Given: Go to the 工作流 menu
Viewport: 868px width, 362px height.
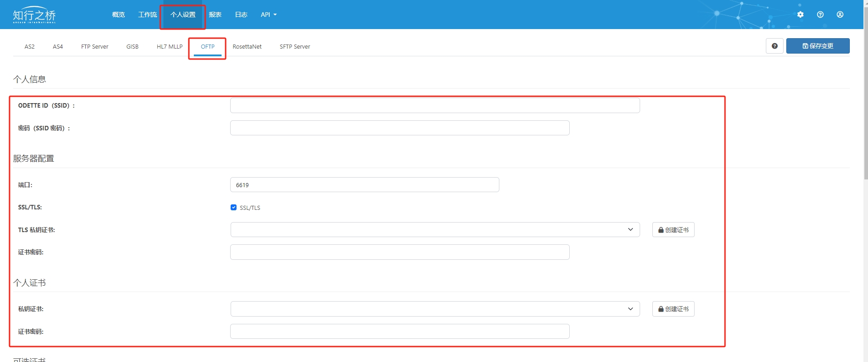Looking at the screenshot, I should click(x=148, y=15).
